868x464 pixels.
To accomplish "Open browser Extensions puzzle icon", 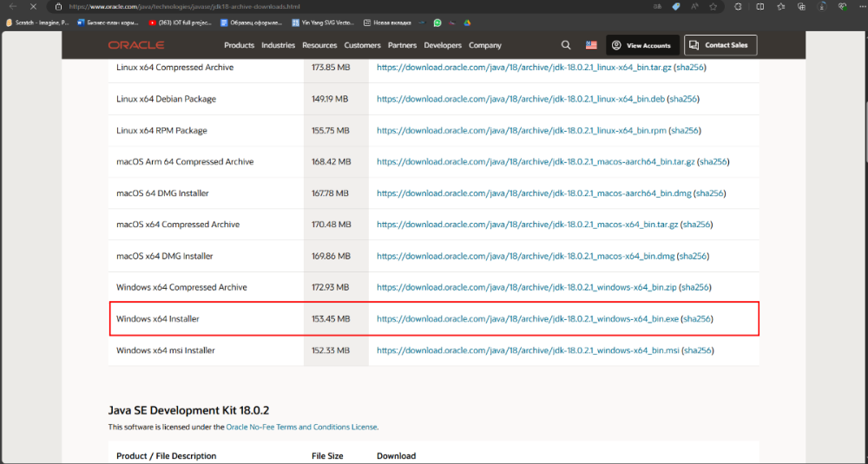I will click(x=737, y=6).
